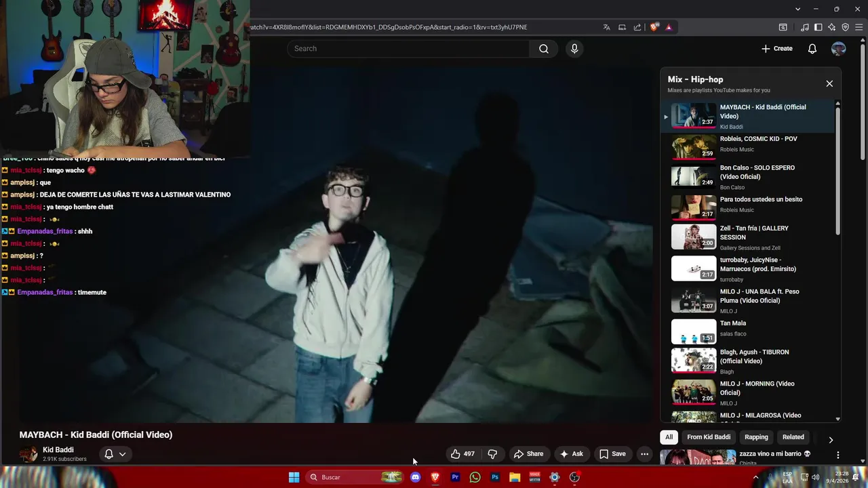This screenshot has height=488, width=868.
Task: Open the video's more actions ellipsis
Action: (x=644, y=454)
